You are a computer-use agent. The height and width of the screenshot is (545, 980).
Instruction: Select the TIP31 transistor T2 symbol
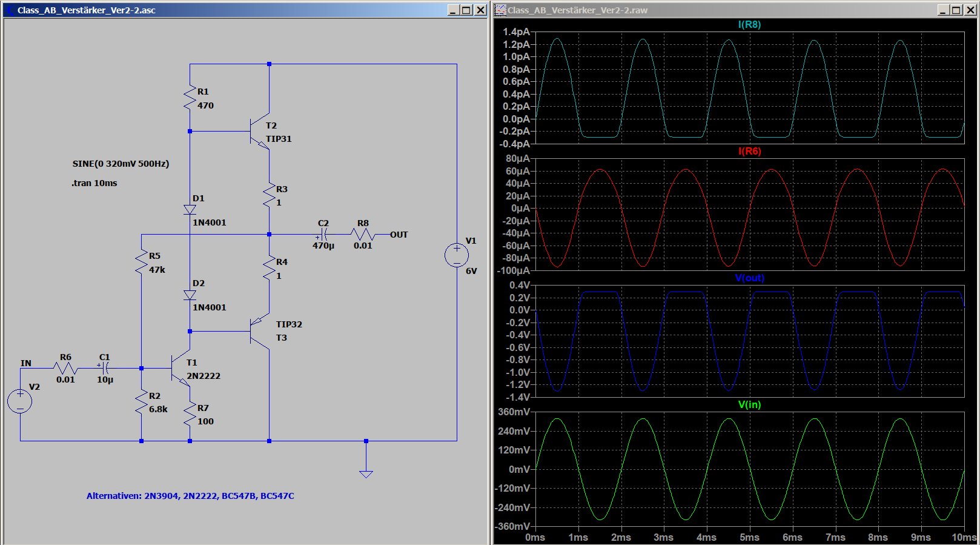pyautogui.click(x=260, y=131)
